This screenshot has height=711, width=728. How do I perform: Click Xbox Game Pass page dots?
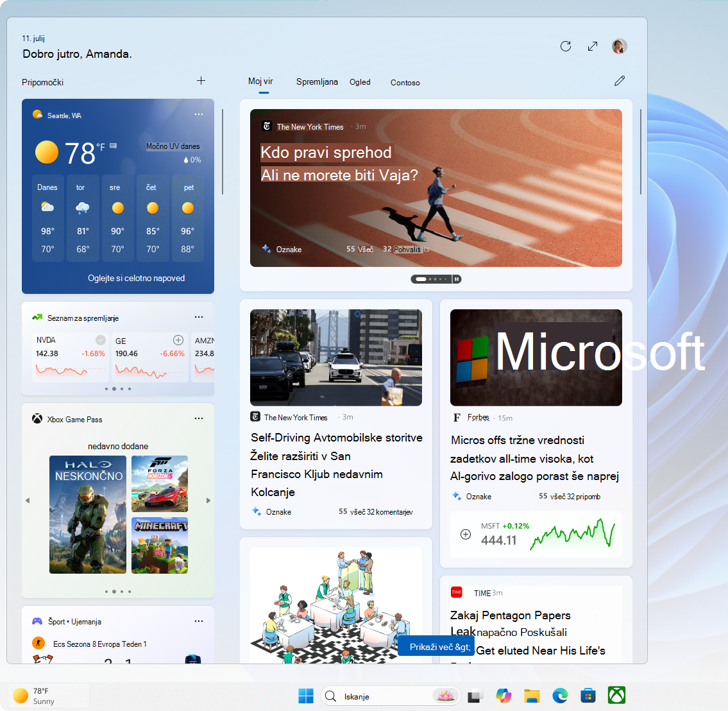pos(118,592)
